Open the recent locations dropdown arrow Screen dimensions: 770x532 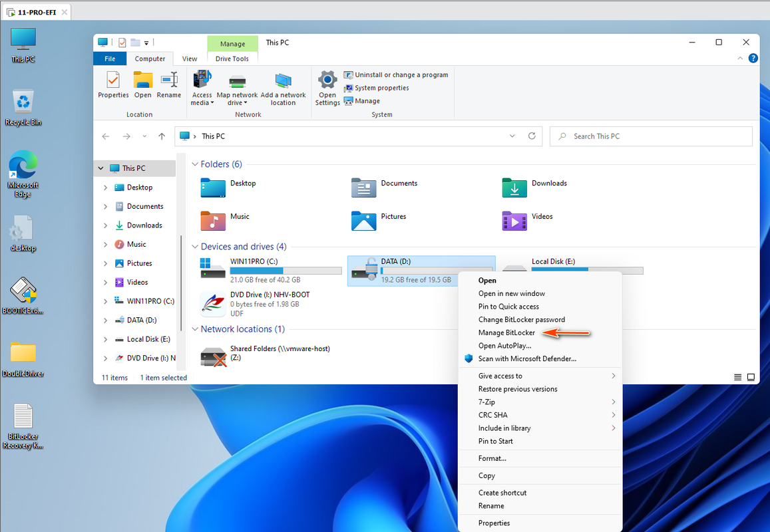click(144, 136)
